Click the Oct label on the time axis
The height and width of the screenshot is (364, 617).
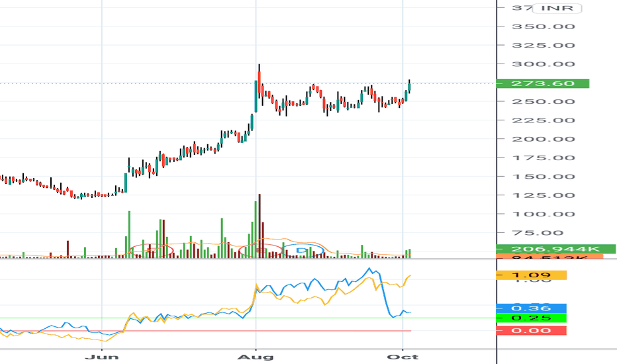coord(403,357)
